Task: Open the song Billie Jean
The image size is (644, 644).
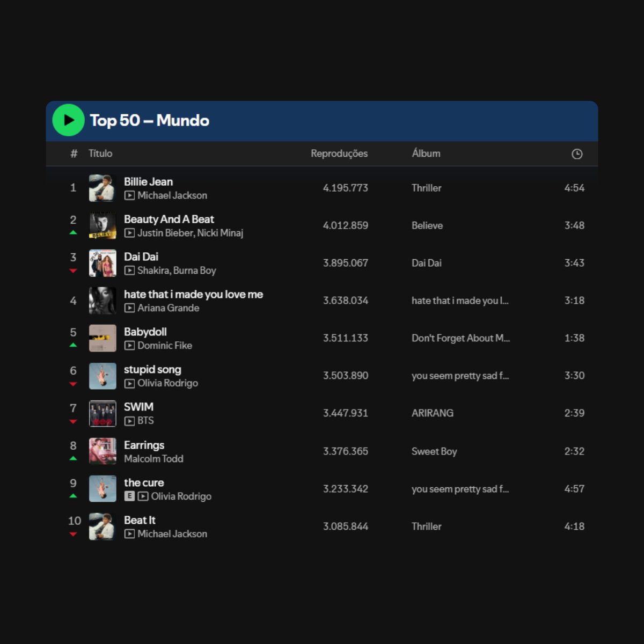Action: click(148, 181)
